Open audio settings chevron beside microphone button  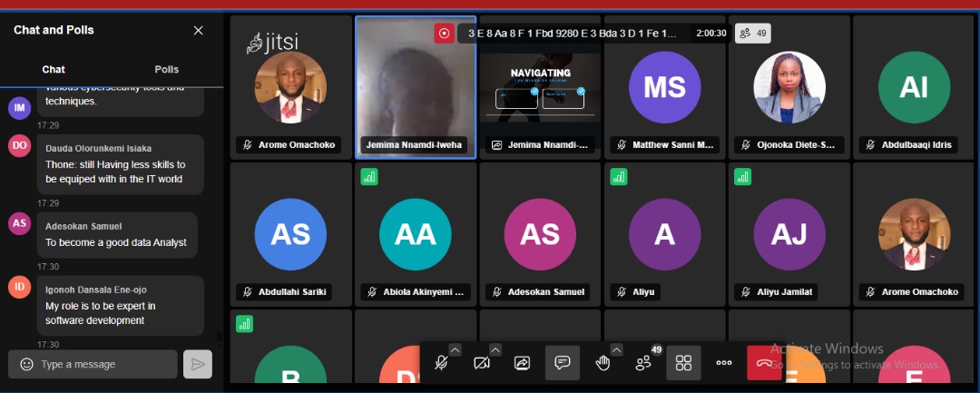click(x=455, y=350)
